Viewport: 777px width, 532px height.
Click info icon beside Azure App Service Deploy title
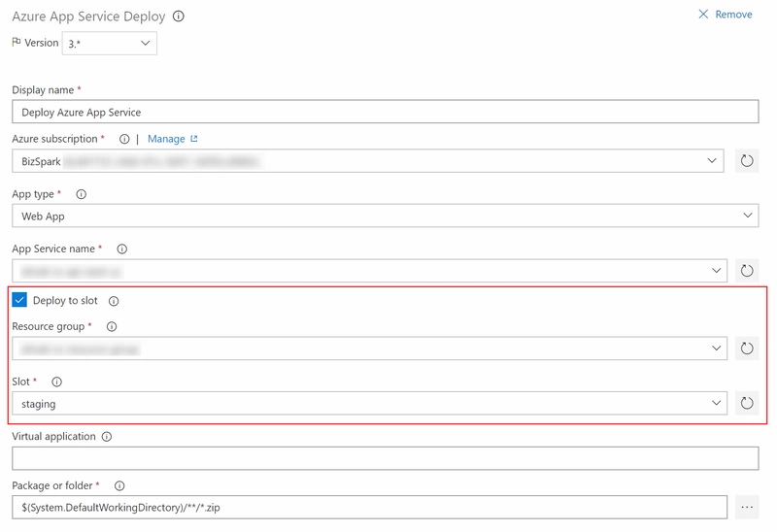tap(179, 17)
